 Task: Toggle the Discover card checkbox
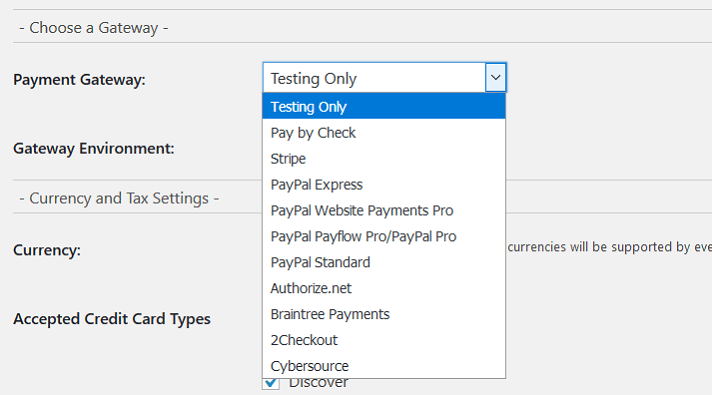click(271, 384)
